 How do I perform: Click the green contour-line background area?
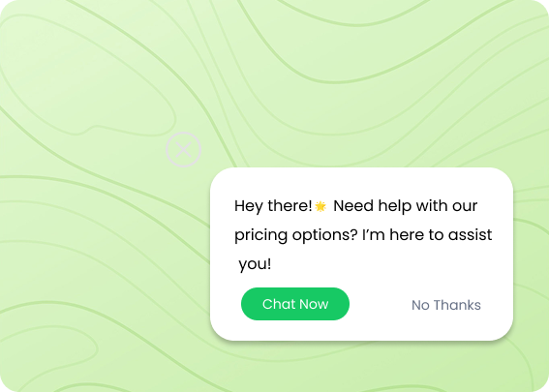tap(98, 245)
